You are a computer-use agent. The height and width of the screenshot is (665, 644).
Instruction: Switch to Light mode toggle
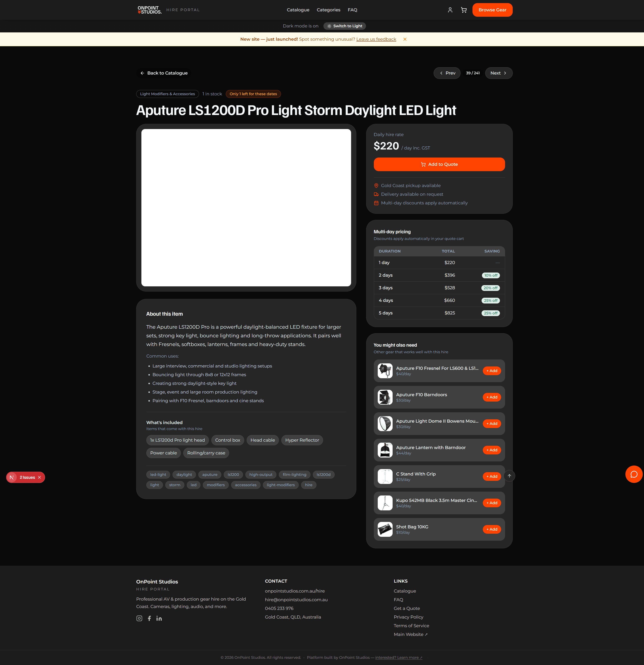344,26
